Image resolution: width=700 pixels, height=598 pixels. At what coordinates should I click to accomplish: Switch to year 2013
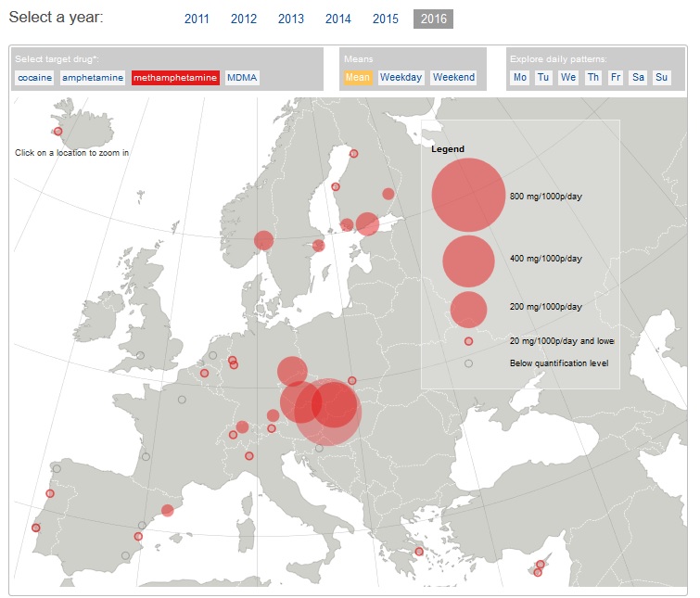pos(290,19)
